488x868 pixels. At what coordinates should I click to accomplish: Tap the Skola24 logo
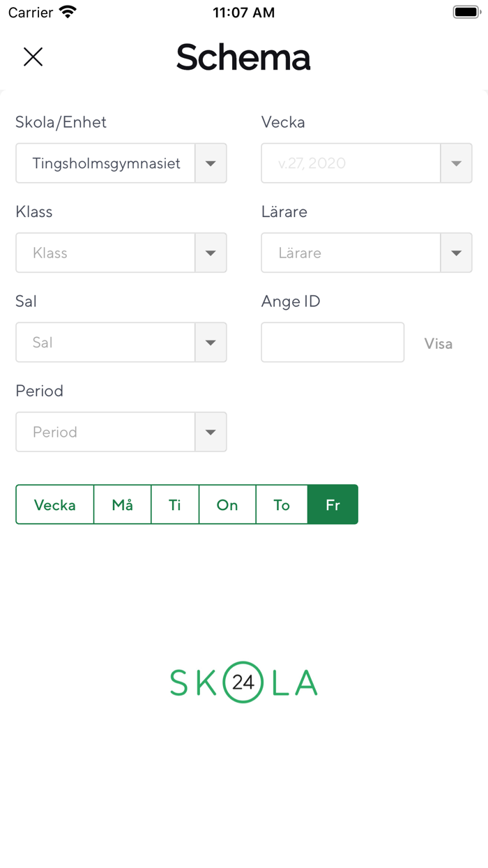point(243,682)
